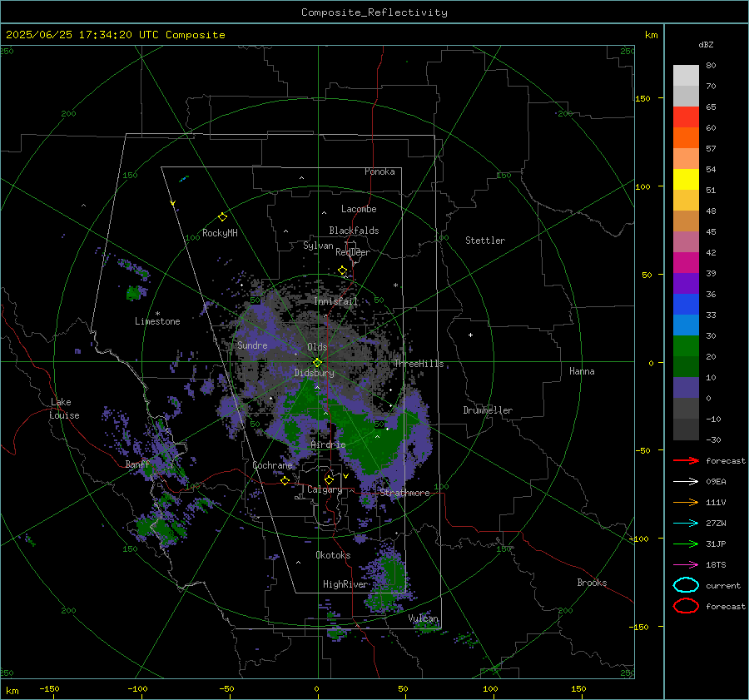Click the white plus marker west of Hanna
This screenshot has height=700, width=749.
pos(470,335)
